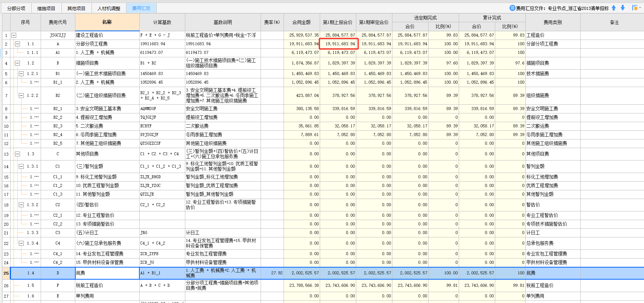Click the ZCB_JG calculation base cell
Viewport: 644px width, 303px height.
tap(162, 262)
